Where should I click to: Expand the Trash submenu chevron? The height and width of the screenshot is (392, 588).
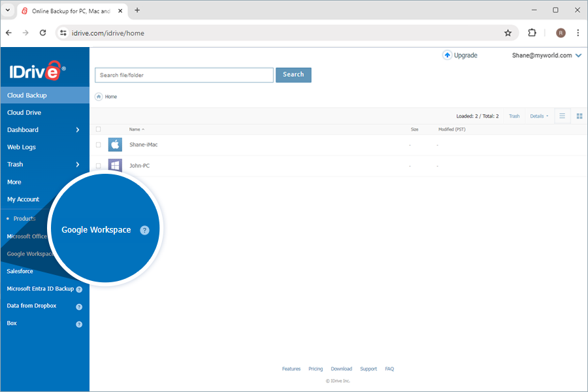(78, 164)
